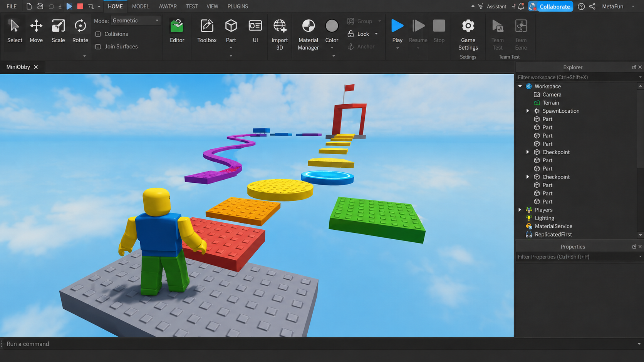644x362 pixels.
Task: Open the Toolbox panel
Action: pyautogui.click(x=207, y=31)
